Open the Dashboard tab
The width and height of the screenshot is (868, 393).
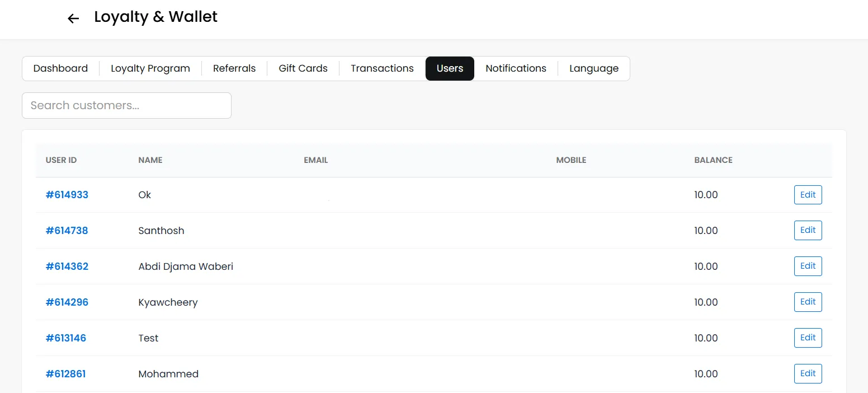coord(60,68)
